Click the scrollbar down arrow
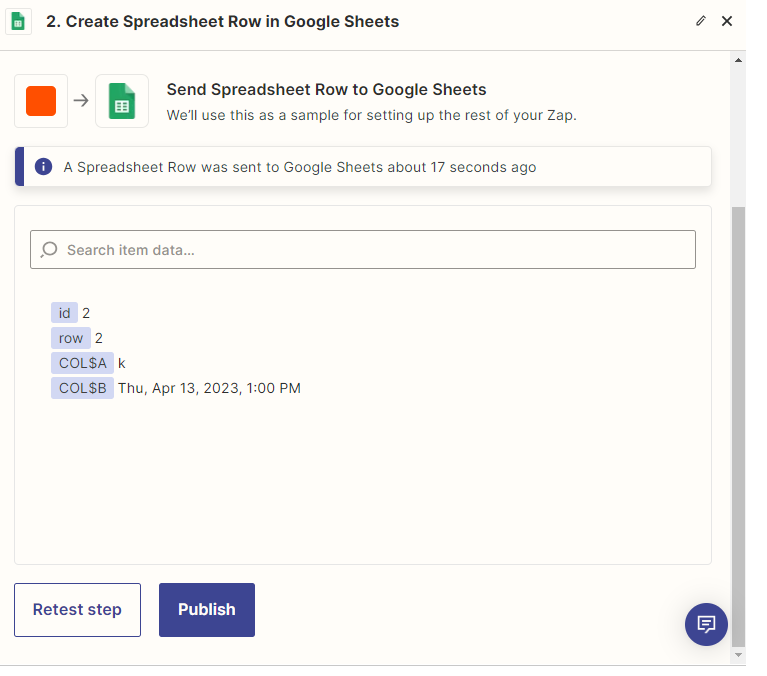The width and height of the screenshot is (767, 676). pos(739,655)
